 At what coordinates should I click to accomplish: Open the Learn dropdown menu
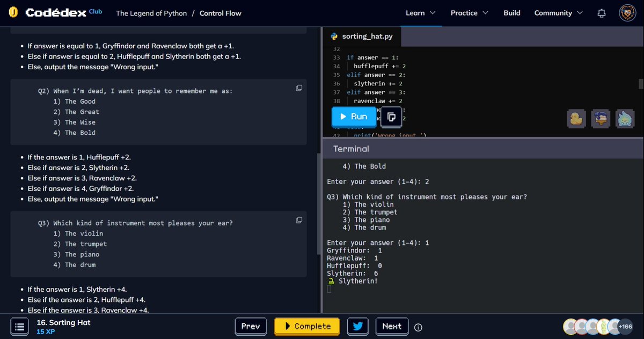coord(420,13)
